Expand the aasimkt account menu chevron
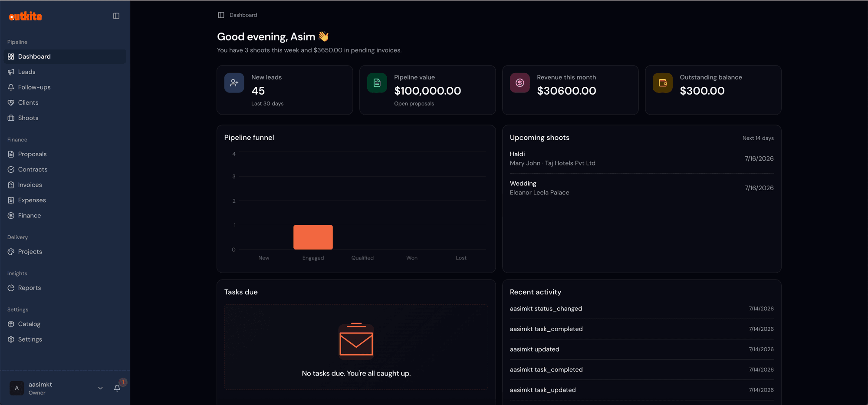The image size is (868, 405). pyautogui.click(x=100, y=388)
